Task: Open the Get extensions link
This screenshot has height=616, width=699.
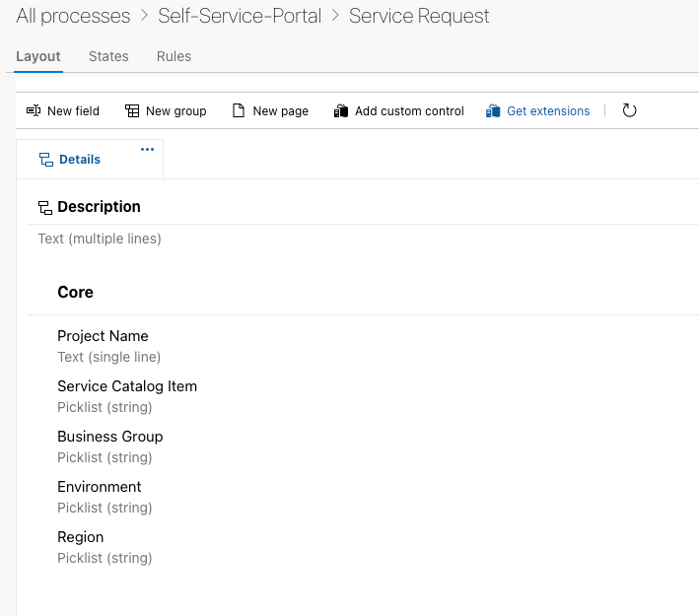Action: pos(548,110)
